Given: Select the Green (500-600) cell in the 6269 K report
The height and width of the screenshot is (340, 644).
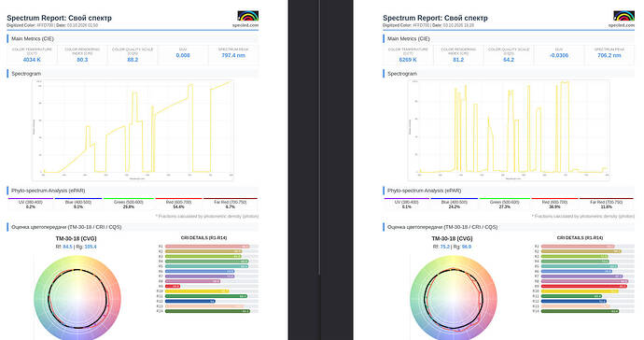Looking at the screenshot, I should click(505, 204).
